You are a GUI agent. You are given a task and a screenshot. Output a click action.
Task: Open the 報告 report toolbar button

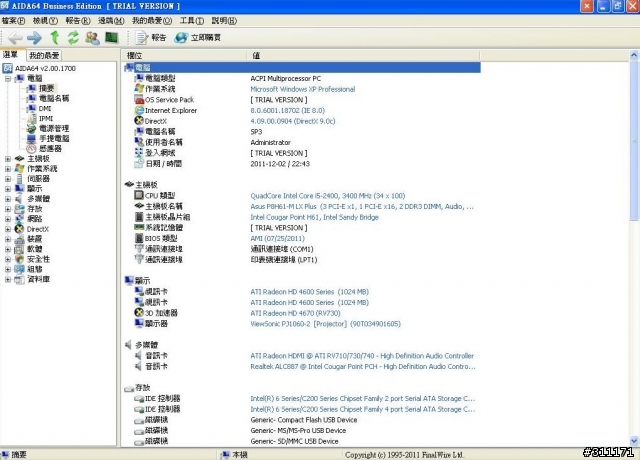151,38
